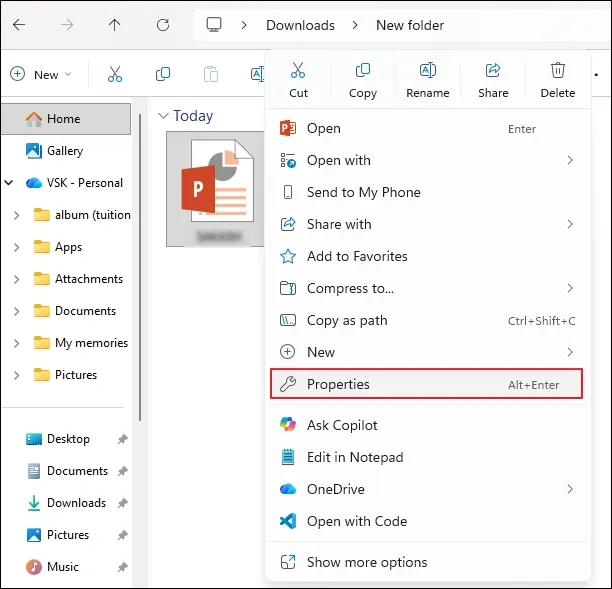Image resolution: width=612 pixels, height=589 pixels.
Task: Go up one folder level
Action: [114, 25]
